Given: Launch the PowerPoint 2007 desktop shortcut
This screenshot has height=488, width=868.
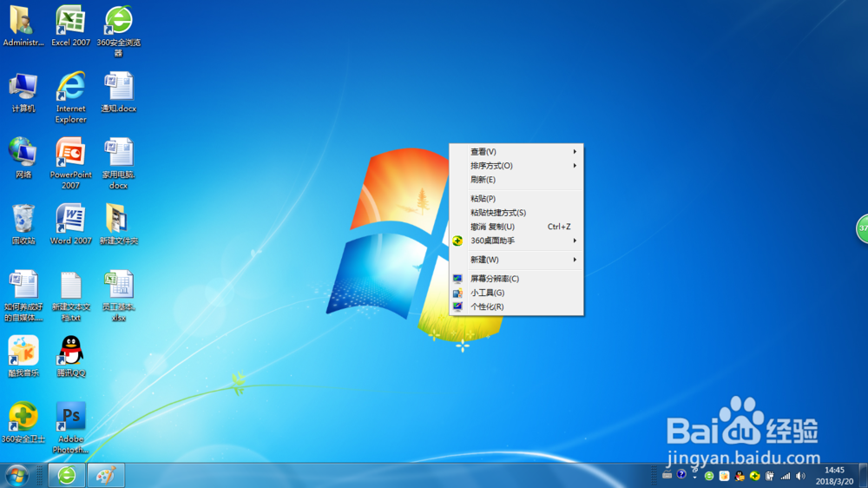Looking at the screenshot, I should pyautogui.click(x=71, y=163).
